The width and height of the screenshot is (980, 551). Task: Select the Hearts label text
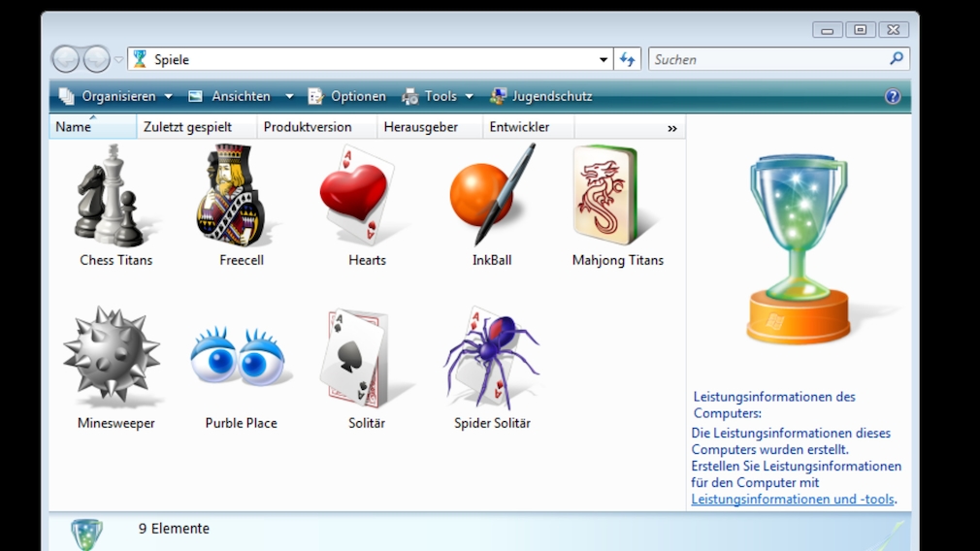[367, 260]
